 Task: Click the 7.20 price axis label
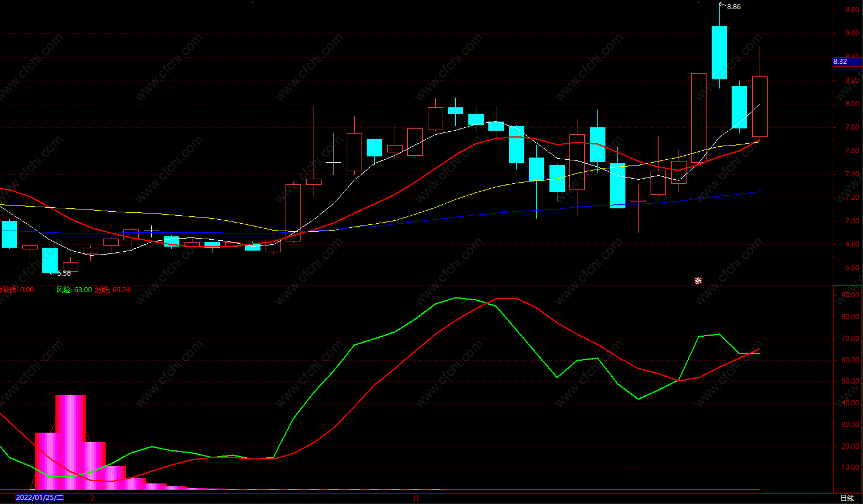(x=852, y=197)
